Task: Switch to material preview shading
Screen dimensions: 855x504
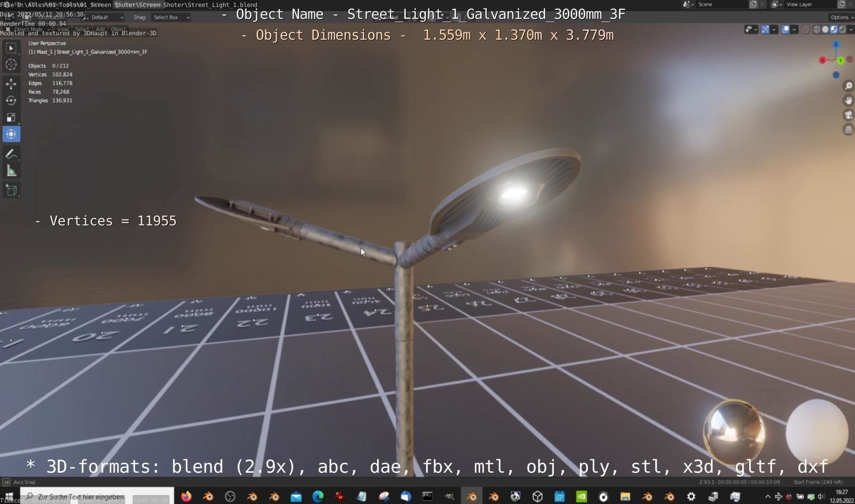Action: 834,30
